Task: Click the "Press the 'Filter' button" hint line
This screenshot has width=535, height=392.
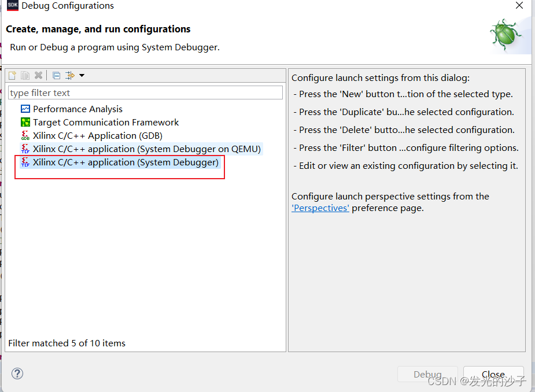Action: point(406,148)
